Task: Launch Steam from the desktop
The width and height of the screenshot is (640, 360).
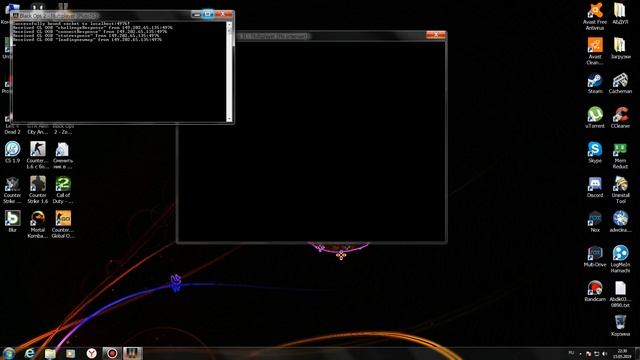Action: point(595,83)
